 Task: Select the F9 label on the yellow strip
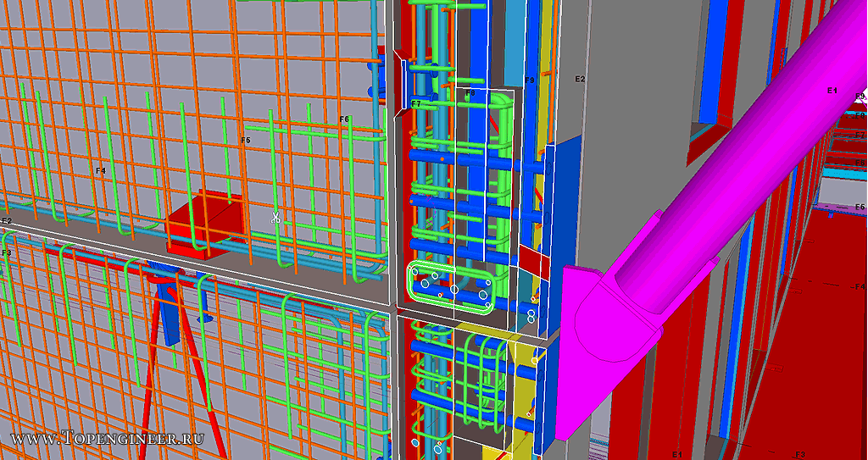(x=530, y=80)
